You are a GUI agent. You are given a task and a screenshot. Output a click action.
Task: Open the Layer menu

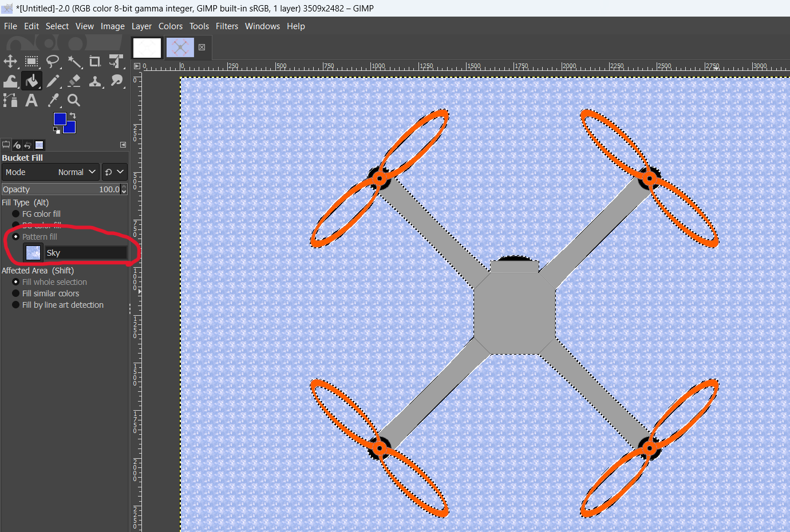tap(141, 26)
